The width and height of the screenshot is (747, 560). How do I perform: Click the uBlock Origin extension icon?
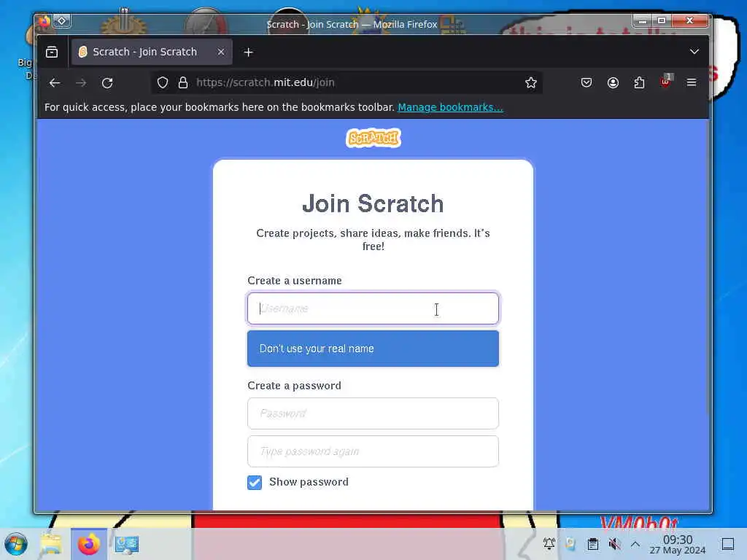tap(666, 82)
